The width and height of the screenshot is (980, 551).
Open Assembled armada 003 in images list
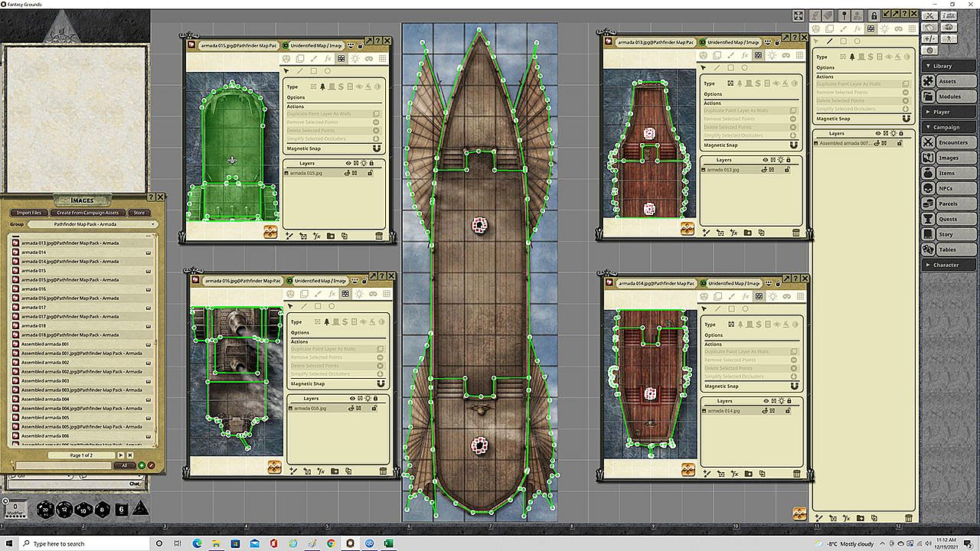pos(45,380)
